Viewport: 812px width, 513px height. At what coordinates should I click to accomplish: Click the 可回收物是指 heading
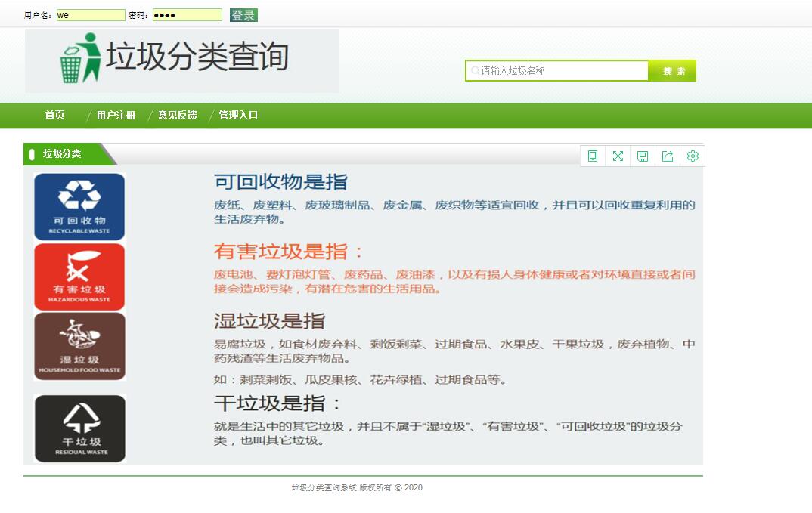coord(280,181)
